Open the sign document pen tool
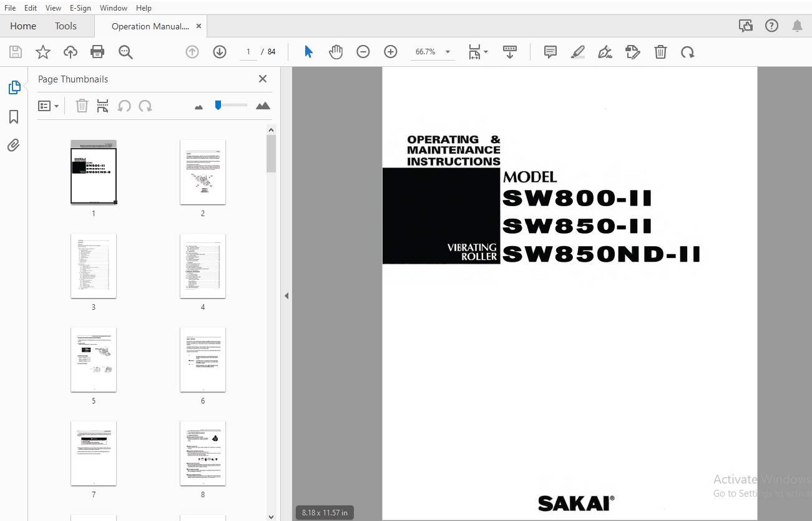Screen dimensions: 812x521 click(605, 52)
